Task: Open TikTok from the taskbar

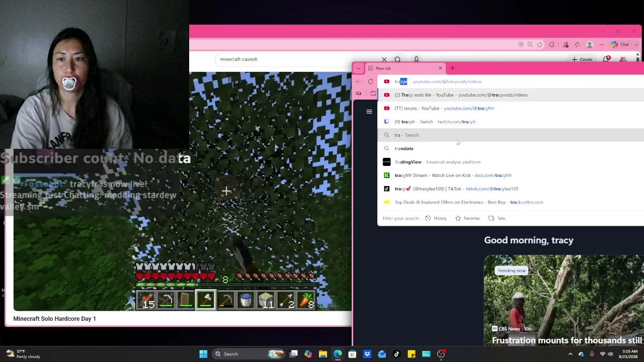Action: pyautogui.click(x=396, y=354)
